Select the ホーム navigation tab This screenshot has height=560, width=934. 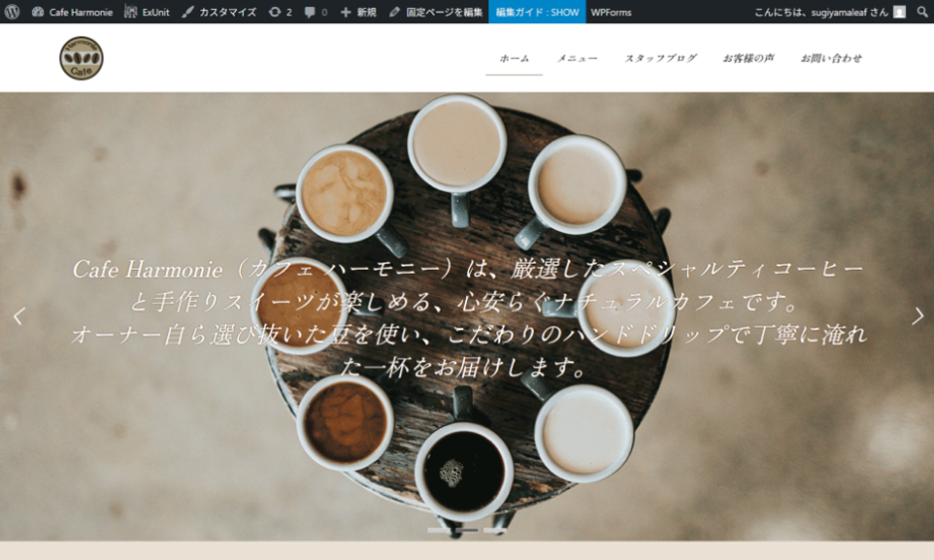tap(515, 58)
